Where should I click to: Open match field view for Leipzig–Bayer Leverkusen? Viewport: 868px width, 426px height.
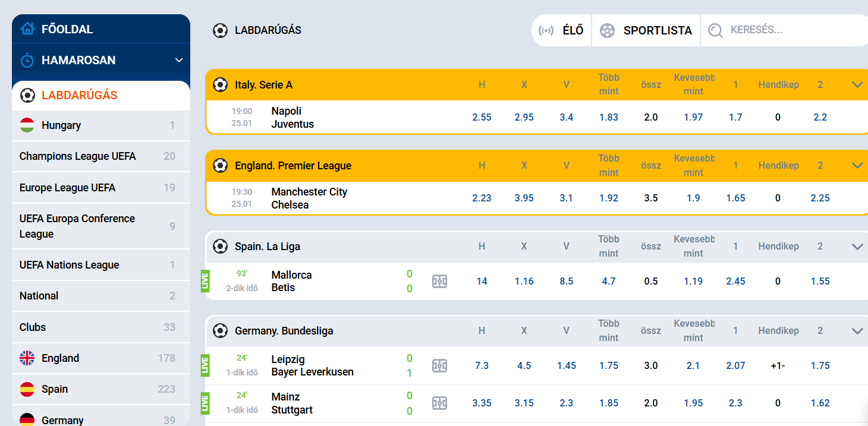tap(439, 365)
